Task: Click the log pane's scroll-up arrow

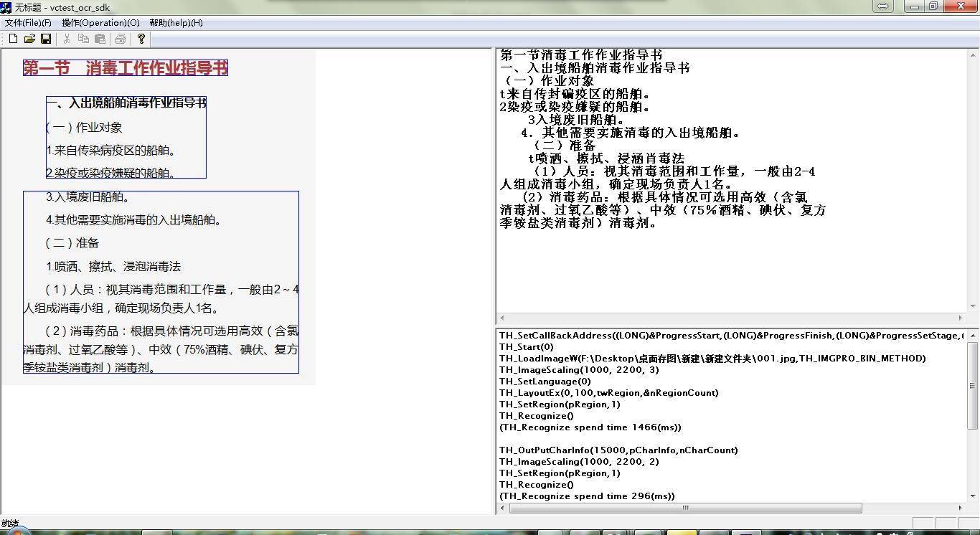Action: pos(974,335)
